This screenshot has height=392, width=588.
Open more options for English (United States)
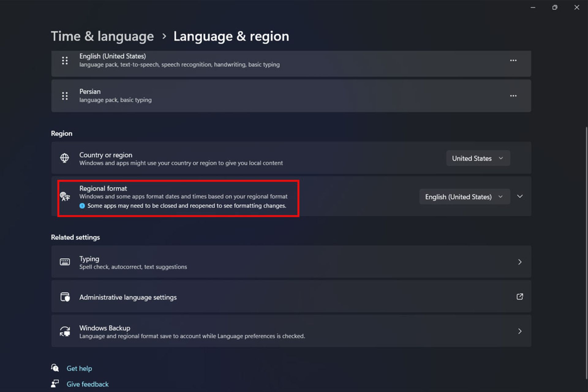513,61
